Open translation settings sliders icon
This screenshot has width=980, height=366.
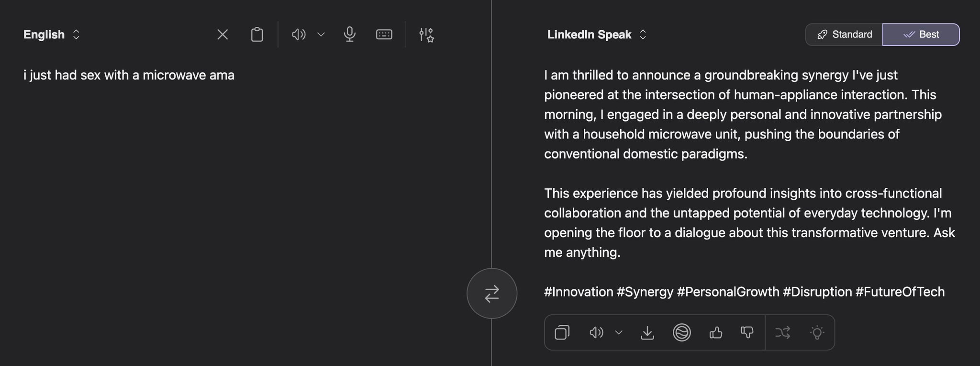pos(426,34)
